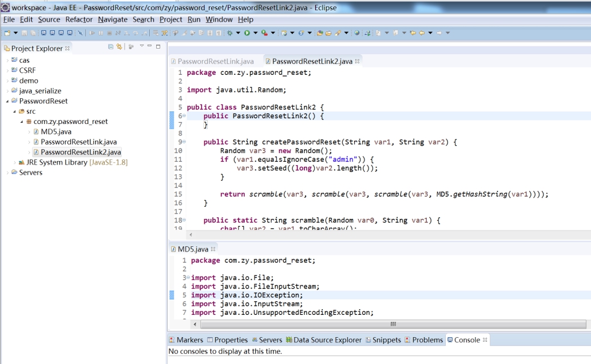Click left arrow of top editor scrollbar
The image size is (591, 364).
tap(191, 235)
